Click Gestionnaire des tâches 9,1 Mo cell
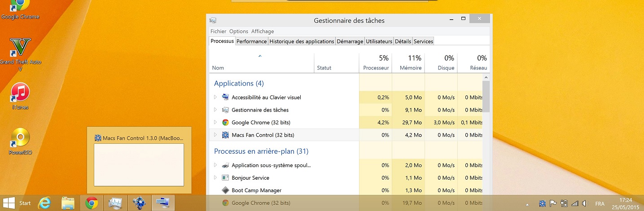This screenshot has height=211, width=644. point(408,110)
